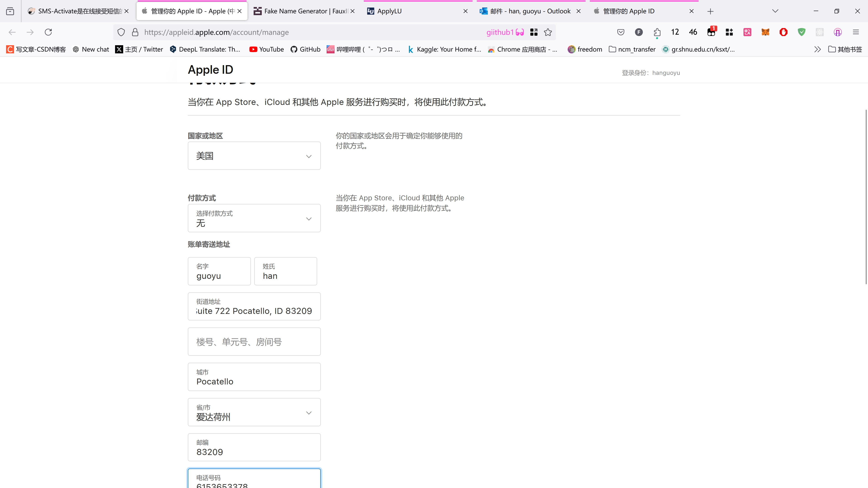This screenshot has width=868, height=488.
Task: Open the Bilibili bookmark
Action: click(363, 49)
